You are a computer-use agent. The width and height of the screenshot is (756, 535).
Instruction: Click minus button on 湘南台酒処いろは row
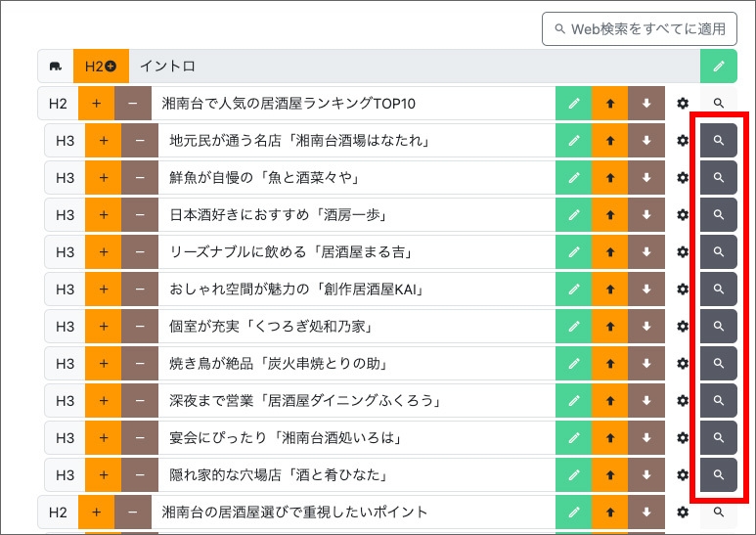(140, 438)
